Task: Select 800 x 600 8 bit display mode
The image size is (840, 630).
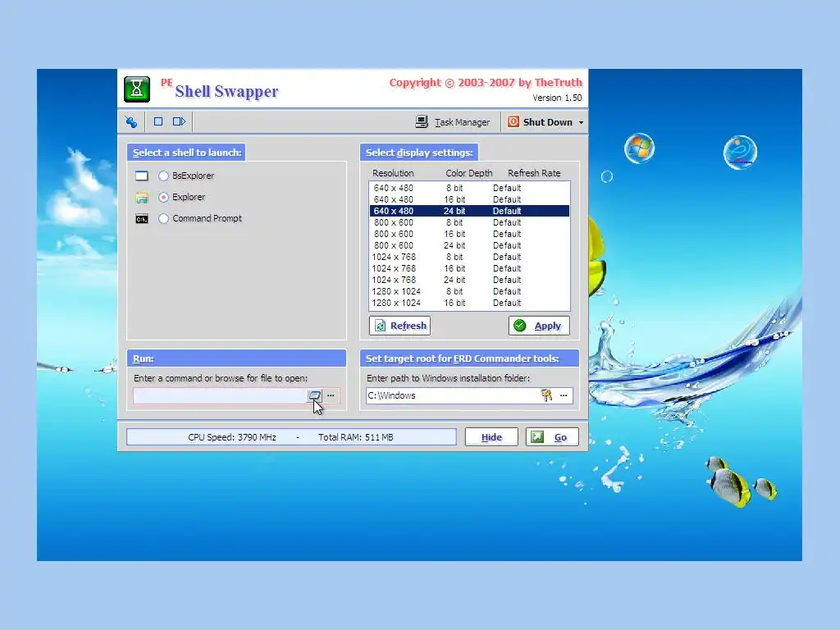Action: pyautogui.click(x=469, y=222)
